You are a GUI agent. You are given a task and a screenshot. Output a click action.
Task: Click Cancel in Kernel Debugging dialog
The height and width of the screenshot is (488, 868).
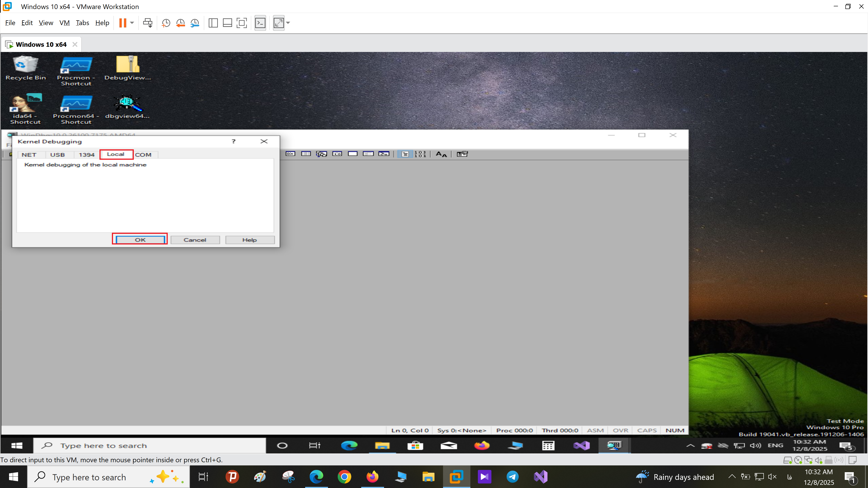click(195, 240)
